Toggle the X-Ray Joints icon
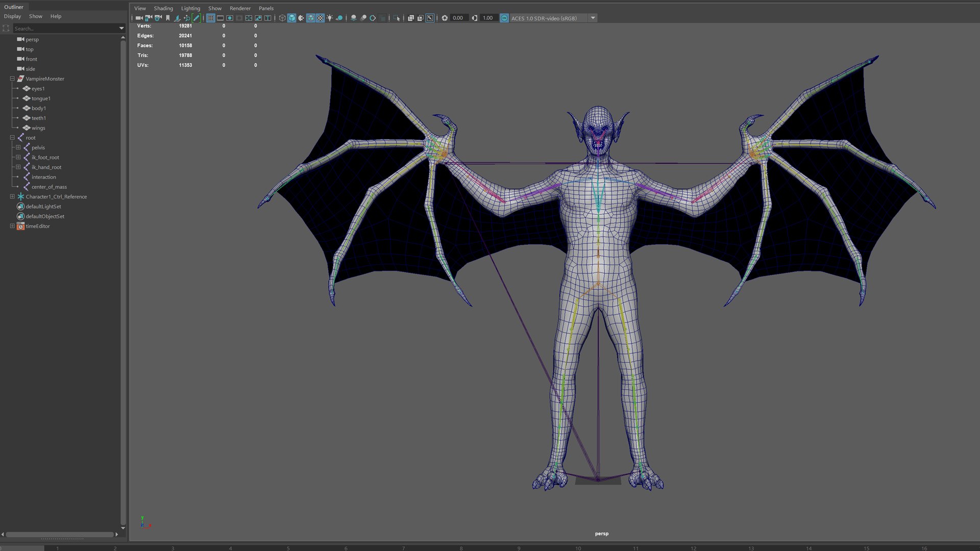 (x=430, y=18)
